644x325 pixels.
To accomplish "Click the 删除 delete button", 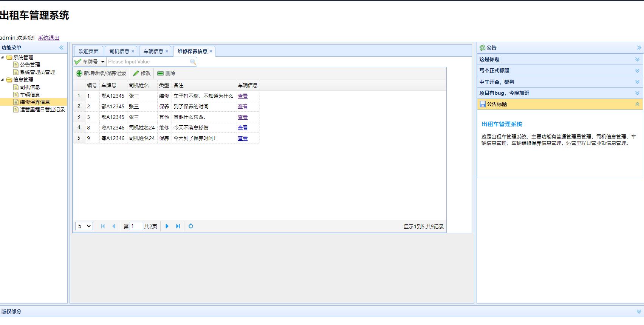I will pyautogui.click(x=166, y=73).
